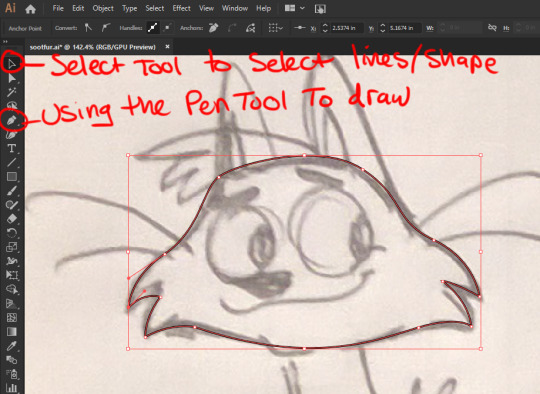Open the align options dropdown

pos(276,28)
